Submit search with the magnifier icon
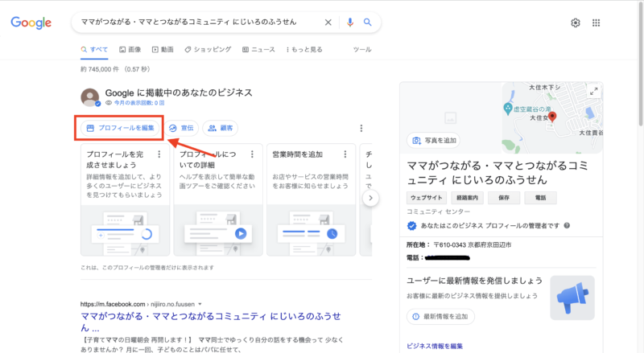The height and width of the screenshot is (353, 644). tap(368, 23)
